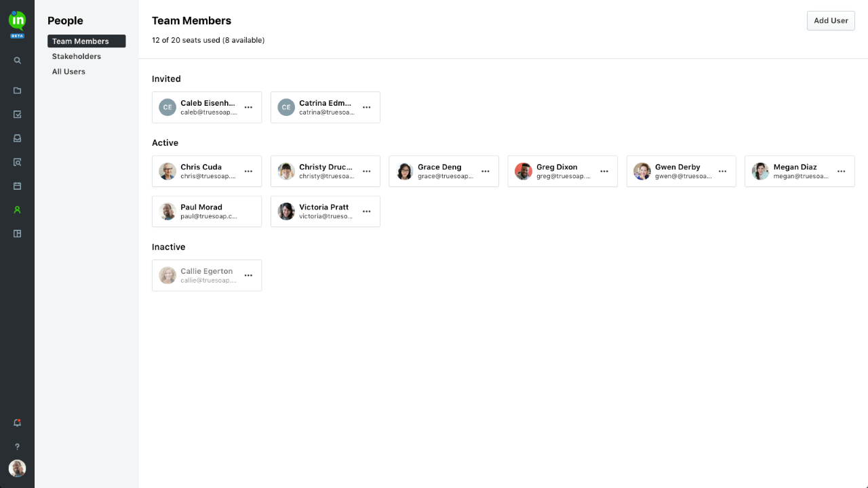The height and width of the screenshot is (488, 868).
Task: Click the calendar icon in the sidebar
Action: (18, 186)
